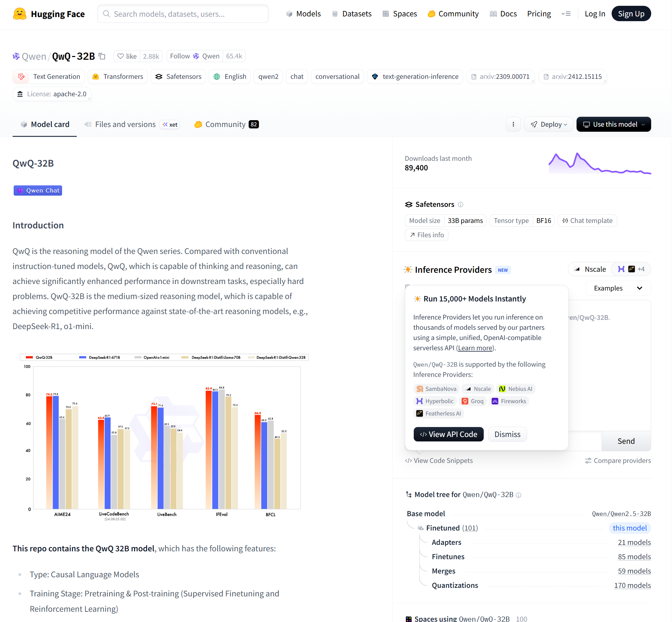Screen dimensions: 672x622
Task: Click the Safetensors info circle icon
Action: click(461, 204)
